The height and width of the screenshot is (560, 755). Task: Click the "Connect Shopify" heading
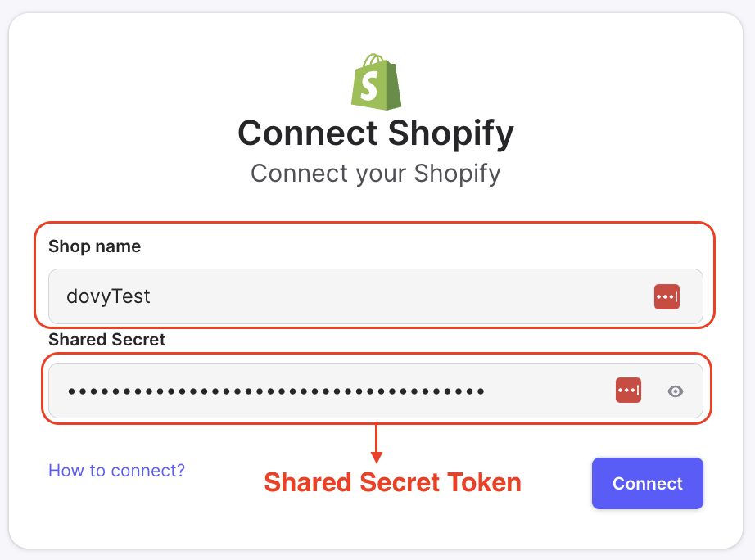tap(376, 133)
